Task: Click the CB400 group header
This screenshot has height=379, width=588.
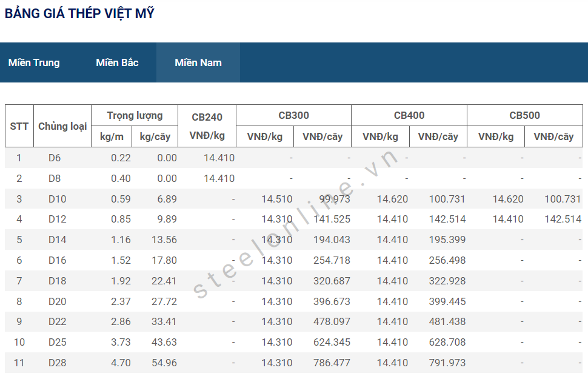Action: coord(409,116)
